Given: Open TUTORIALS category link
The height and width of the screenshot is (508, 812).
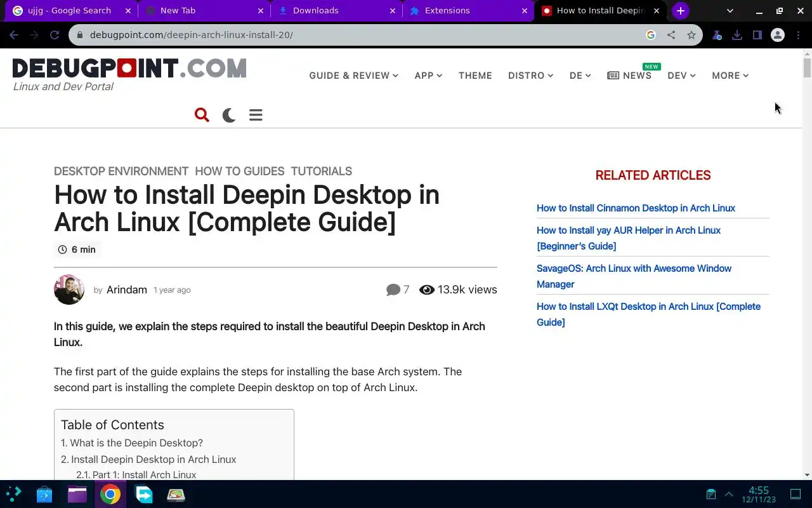Looking at the screenshot, I should [x=321, y=171].
